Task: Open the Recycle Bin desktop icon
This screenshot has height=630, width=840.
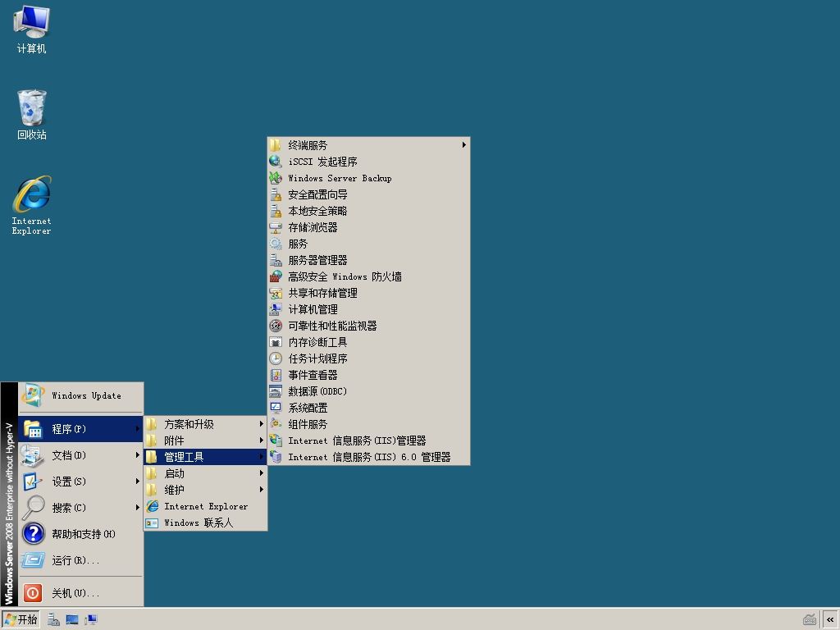Action: (x=32, y=115)
